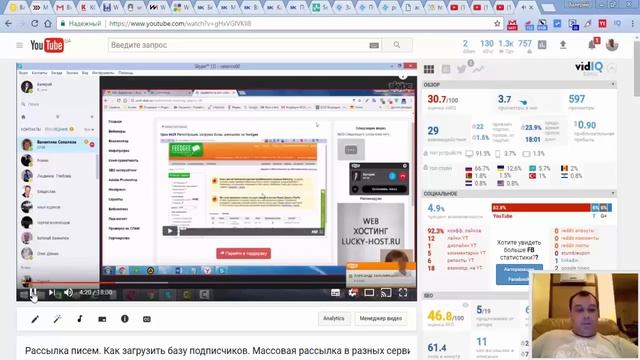The width and height of the screenshot is (640, 360).
Task: Open magic wand enhancements editor
Action: point(57,319)
